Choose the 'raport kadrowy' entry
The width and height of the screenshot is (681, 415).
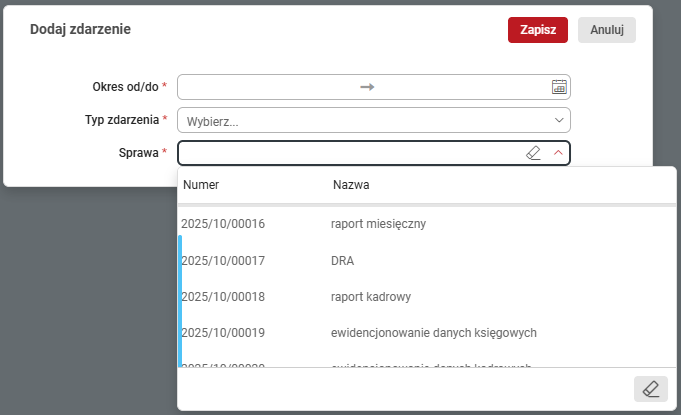click(370, 297)
